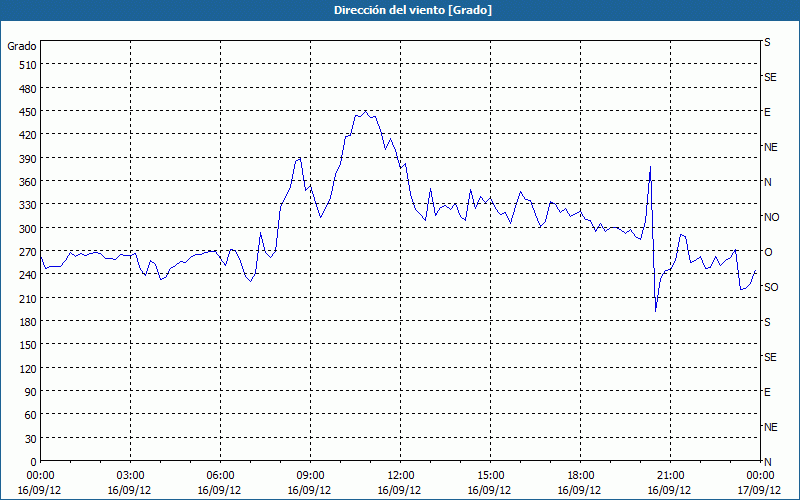Select the 270 value on the degree axis
The width and height of the screenshot is (800, 500).
pos(28,252)
